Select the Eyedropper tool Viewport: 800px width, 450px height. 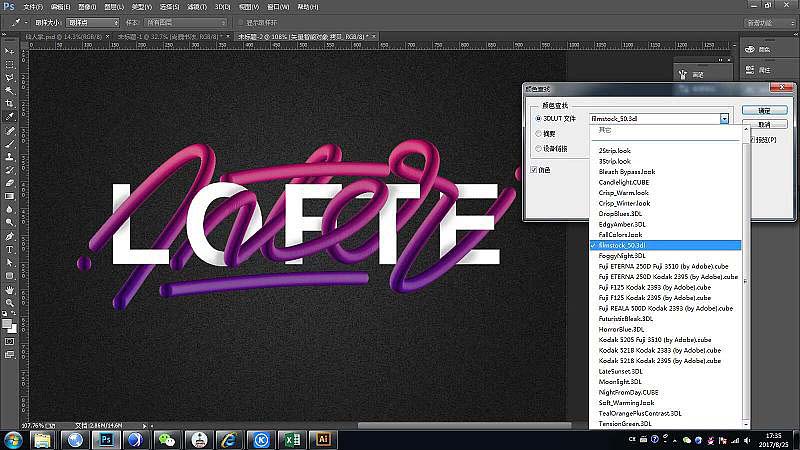(x=9, y=117)
